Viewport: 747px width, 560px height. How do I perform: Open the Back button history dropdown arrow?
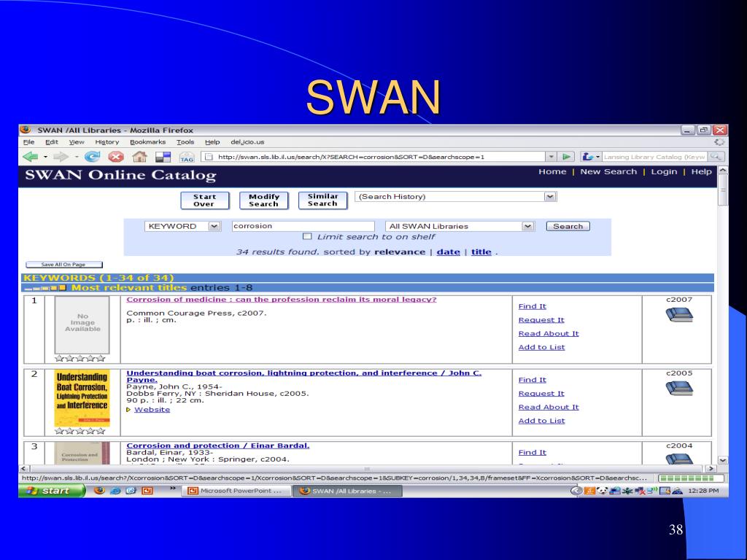[46, 157]
